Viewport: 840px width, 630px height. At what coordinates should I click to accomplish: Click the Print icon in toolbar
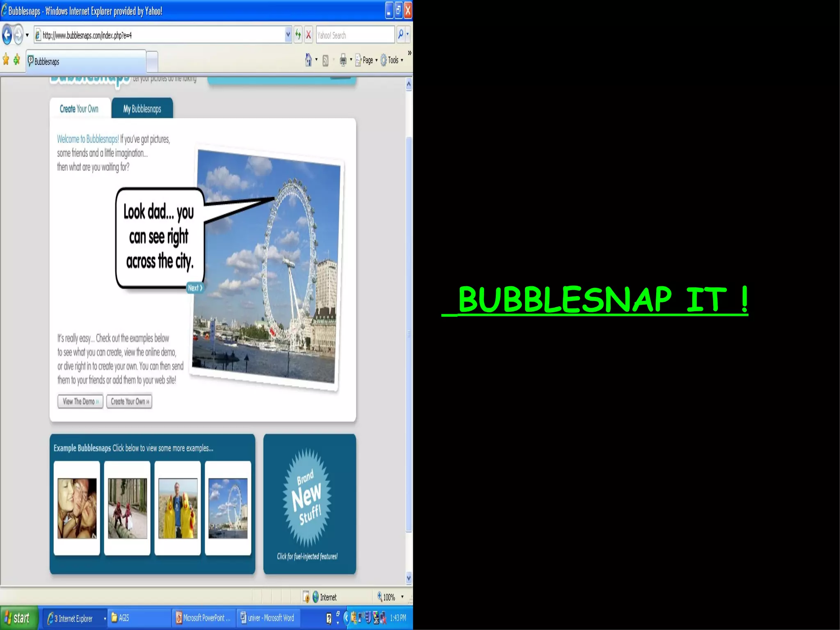343,60
